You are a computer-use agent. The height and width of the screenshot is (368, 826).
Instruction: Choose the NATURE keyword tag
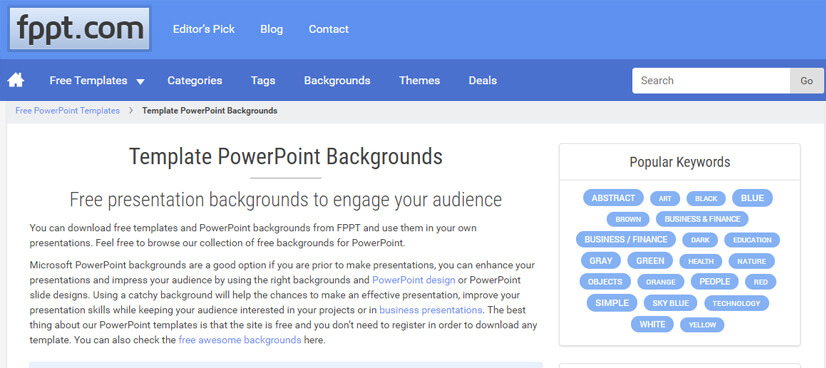click(752, 261)
